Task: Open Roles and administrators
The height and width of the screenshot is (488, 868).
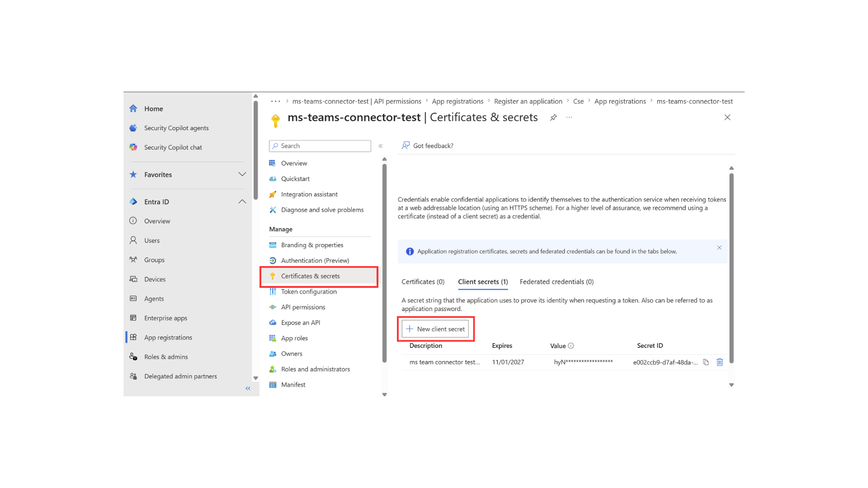Action: [x=316, y=369]
